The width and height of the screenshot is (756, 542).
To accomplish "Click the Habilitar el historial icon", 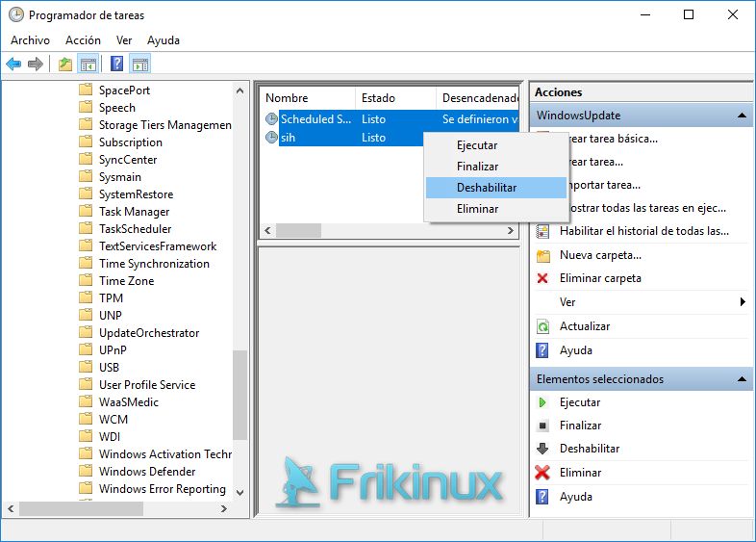I will (x=542, y=231).
